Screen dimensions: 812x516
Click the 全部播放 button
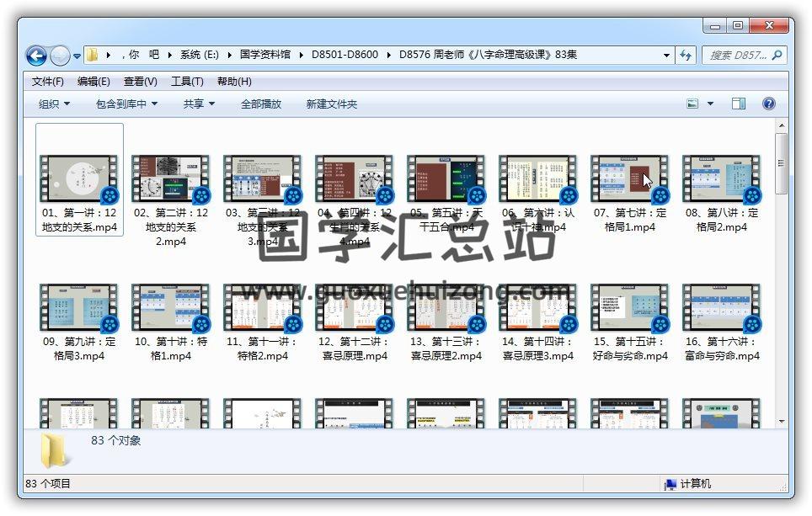pyautogui.click(x=261, y=104)
